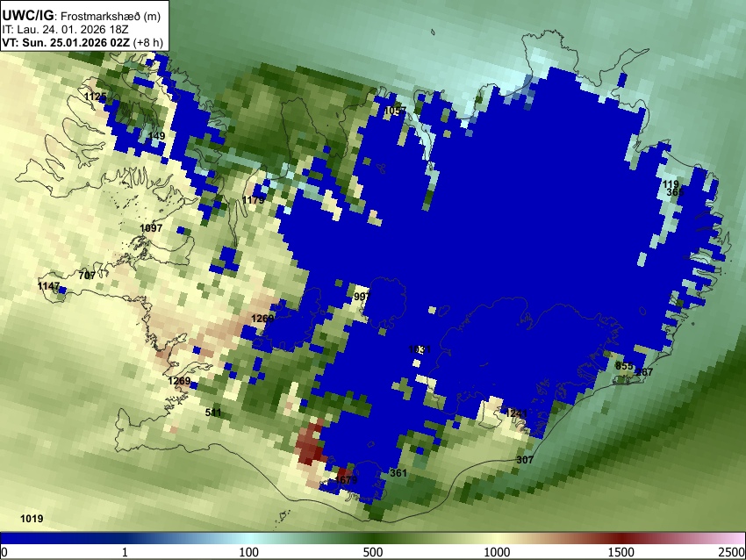The image size is (746, 560).
Task: Click the colour-scale tick label 1500
Action: pos(621,552)
